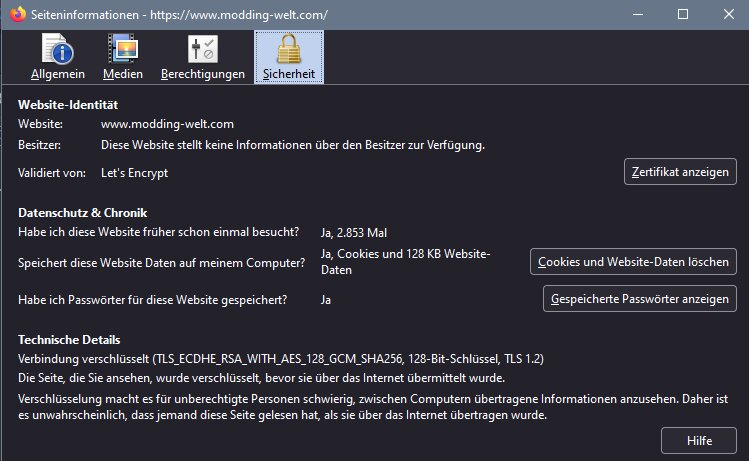The image size is (749, 461).
Task: Click the Hilfe button
Action: [x=698, y=440]
